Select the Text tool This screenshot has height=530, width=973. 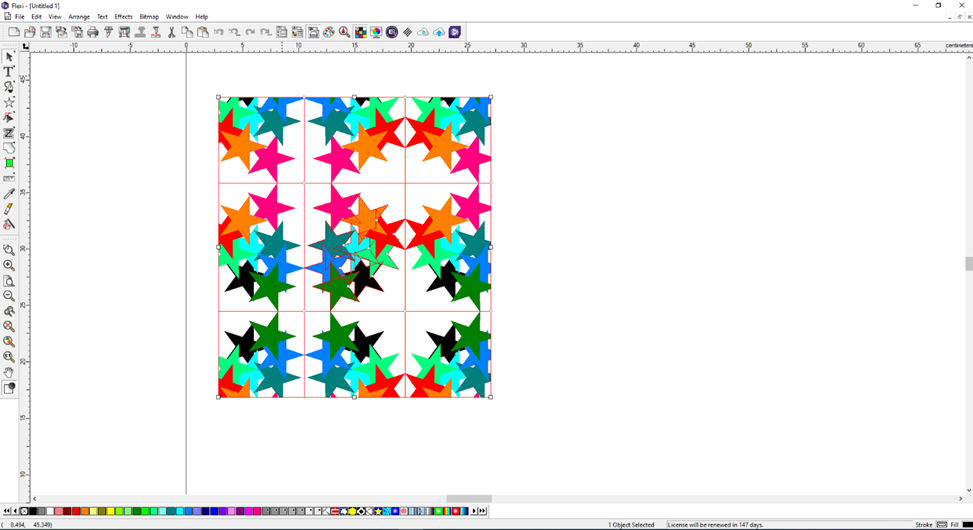click(9, 72)
